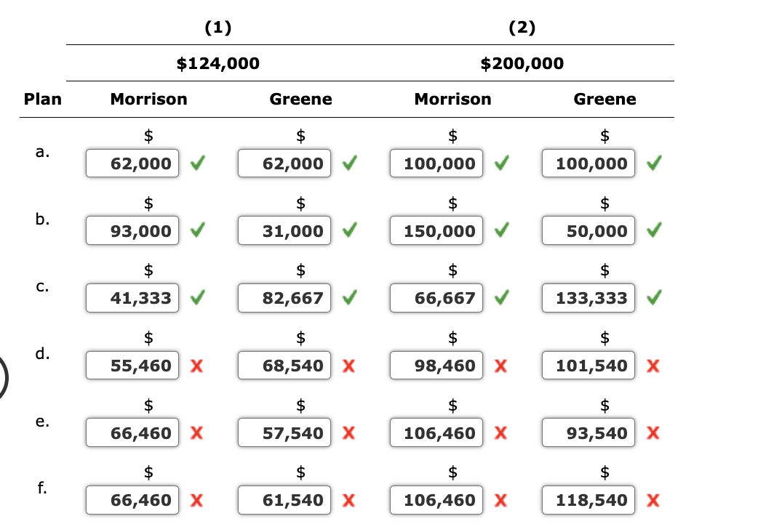The width and height of the screenshot is (774, 532).
Task: Click the green checkmark beside Morrison 62,000
Action: 197,163
